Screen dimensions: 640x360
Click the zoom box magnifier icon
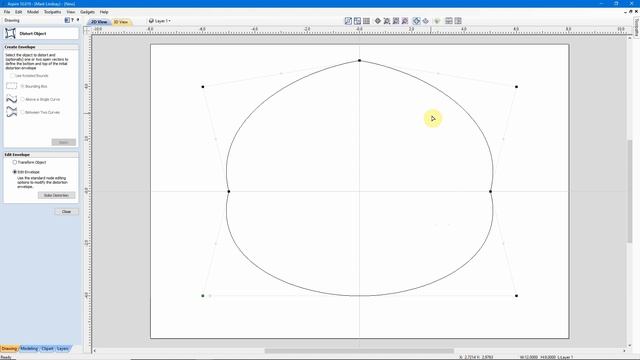click(387, 21)
